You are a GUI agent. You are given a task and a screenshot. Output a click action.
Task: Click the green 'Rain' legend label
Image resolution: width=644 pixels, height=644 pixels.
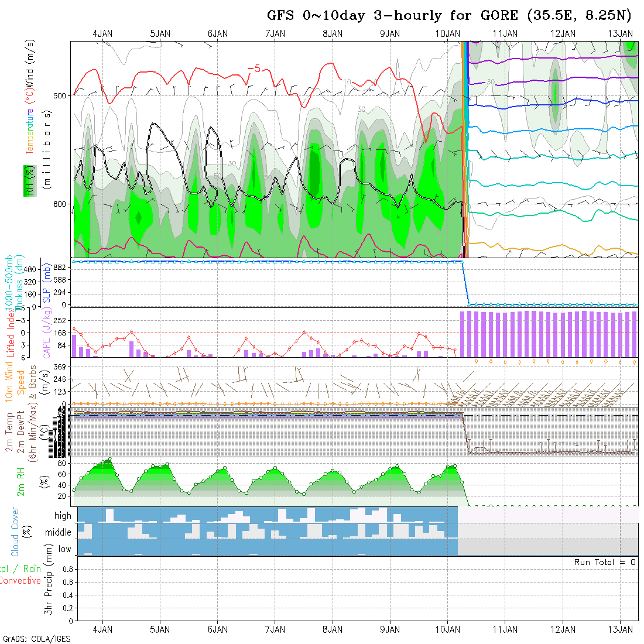[x=32, y=569]
